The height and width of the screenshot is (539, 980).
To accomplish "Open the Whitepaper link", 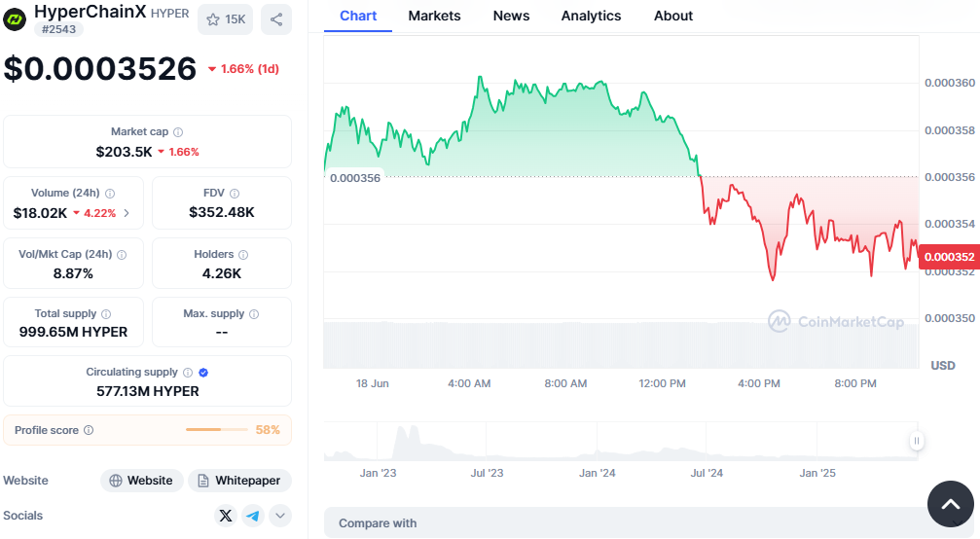I will 240,481.
